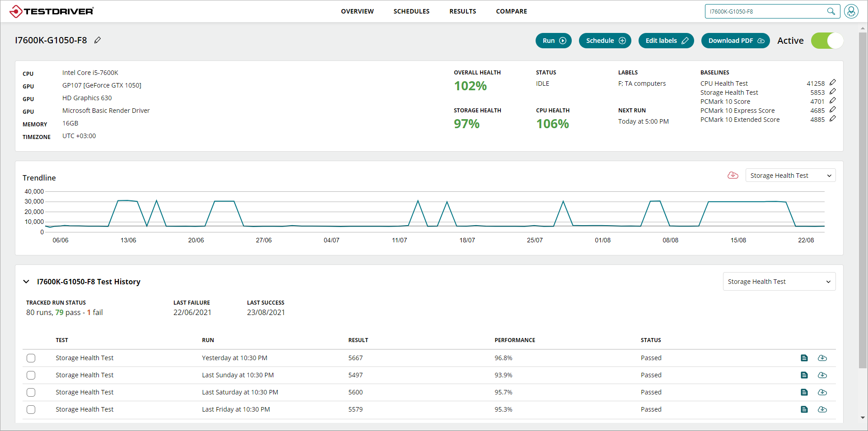Open the Trendline Storage Health Test dropdown
868x431 pixels.
pyautogui.click(x=790, y=176)
